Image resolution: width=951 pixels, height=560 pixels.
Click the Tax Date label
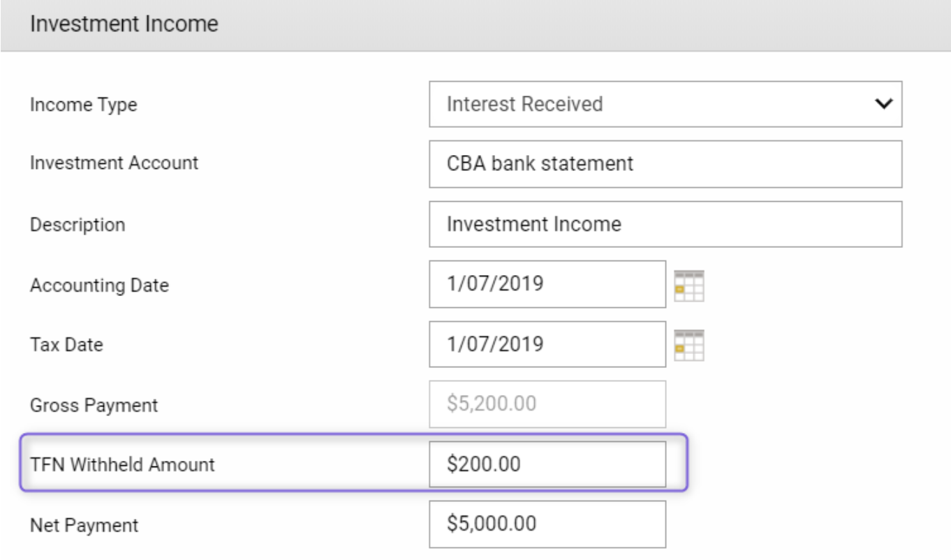[x=66, y=345]
